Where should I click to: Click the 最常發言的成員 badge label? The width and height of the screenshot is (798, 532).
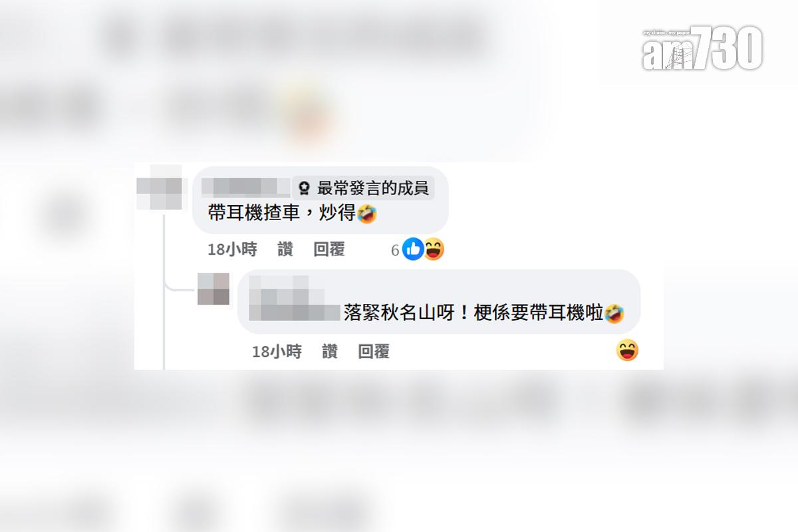coord(373,188)
